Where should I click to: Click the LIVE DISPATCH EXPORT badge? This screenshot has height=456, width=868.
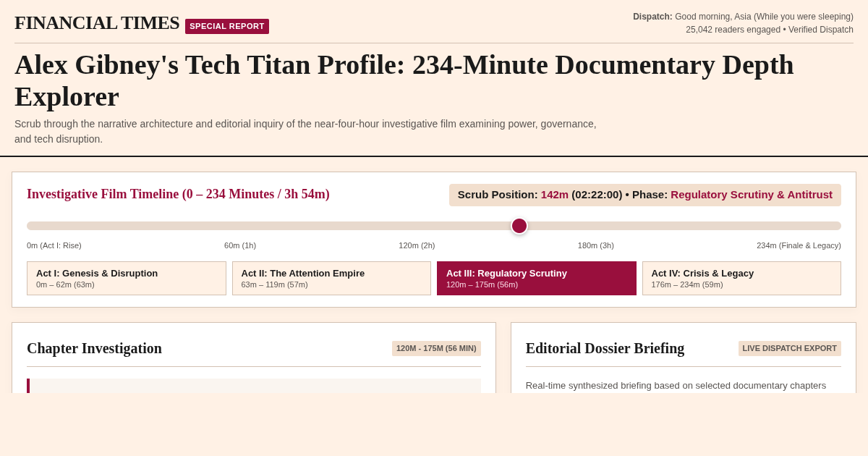coord(790,348)
